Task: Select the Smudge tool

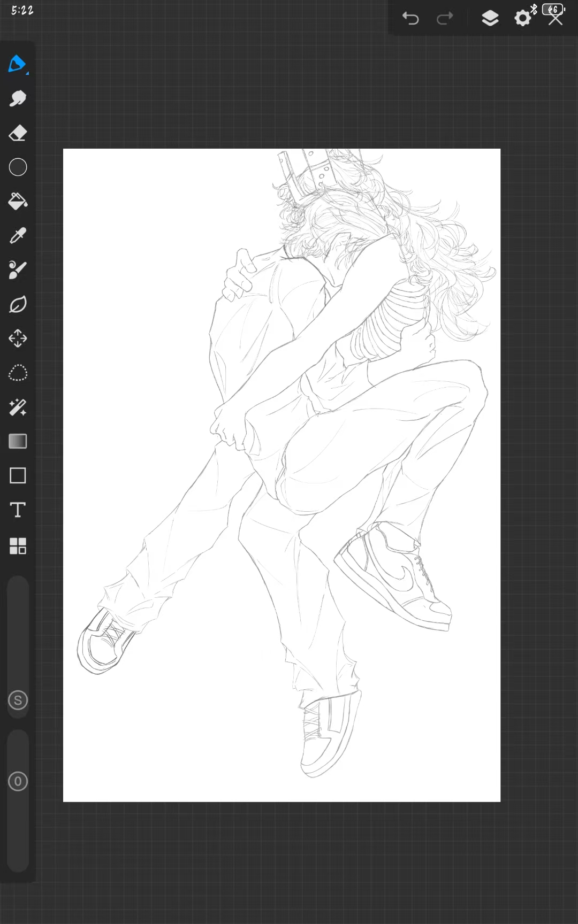Action: [x=18, y=98]
